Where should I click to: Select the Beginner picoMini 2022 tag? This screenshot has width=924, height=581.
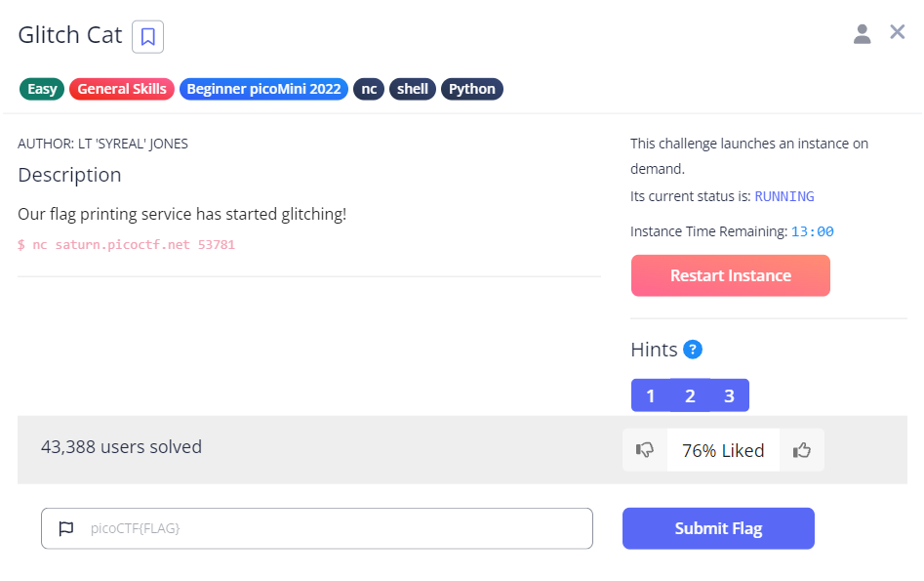coord(263,89)
